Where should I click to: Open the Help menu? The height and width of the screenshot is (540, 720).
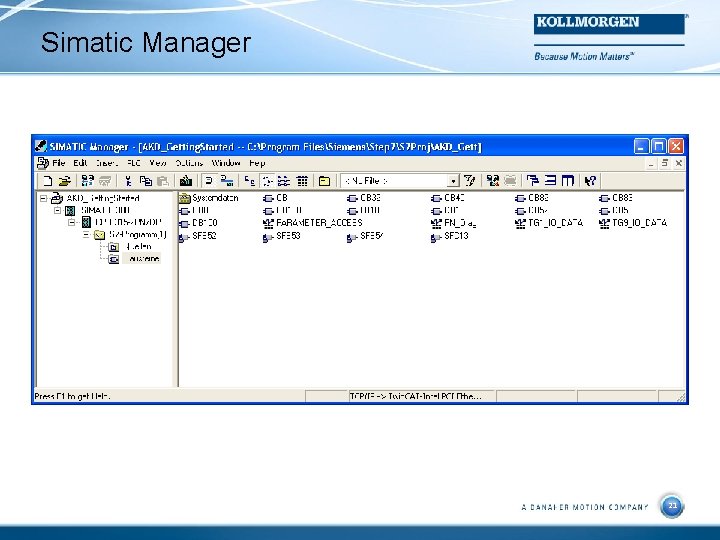pos(257,163)
